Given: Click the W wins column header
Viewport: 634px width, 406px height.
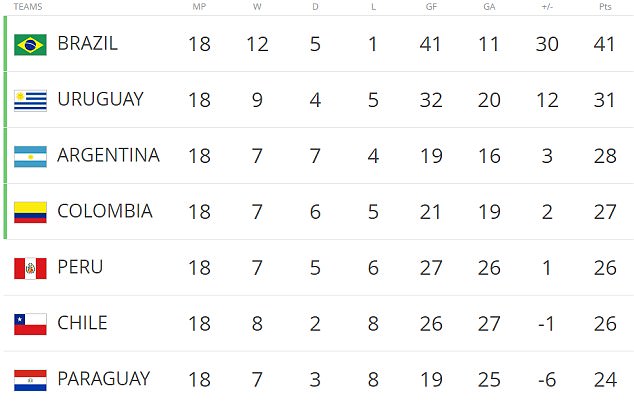Looking at the screenshot, I should pyautogui.click(x=257, y=7).
